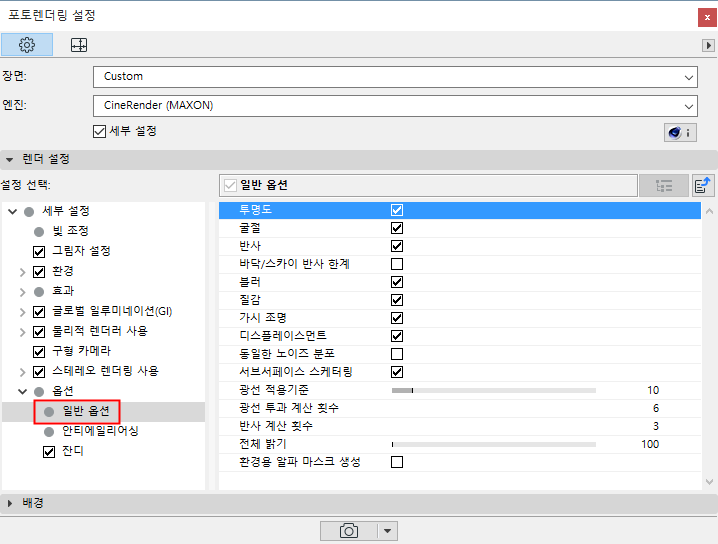This screenshot has width=718, height=544.
Task: Adjust the 전체 밝기 slider
Action: click(494, 444)
